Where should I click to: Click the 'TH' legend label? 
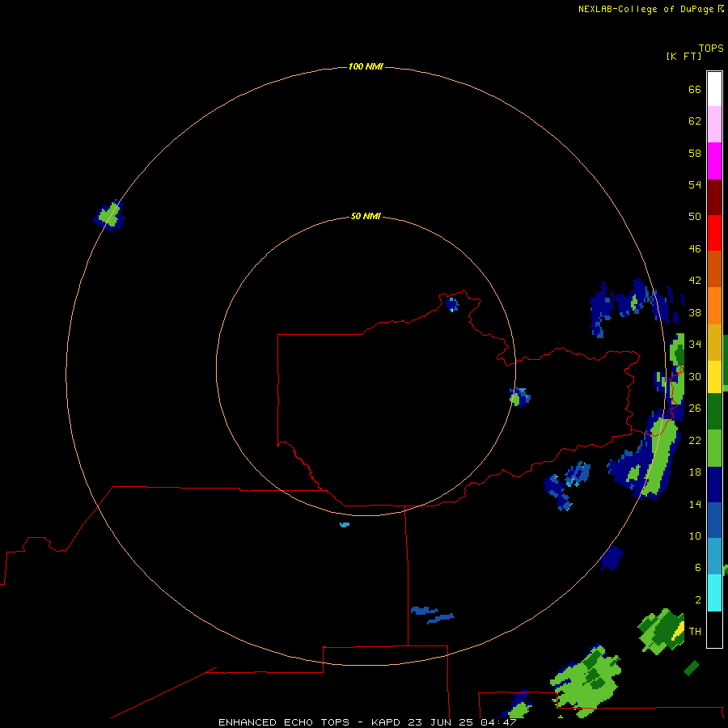coord(695,631)
